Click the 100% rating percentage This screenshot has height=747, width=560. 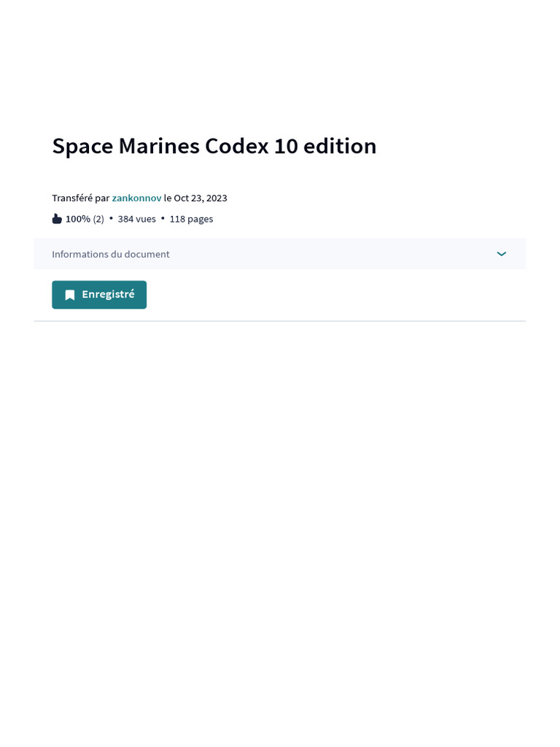[78, 219]
